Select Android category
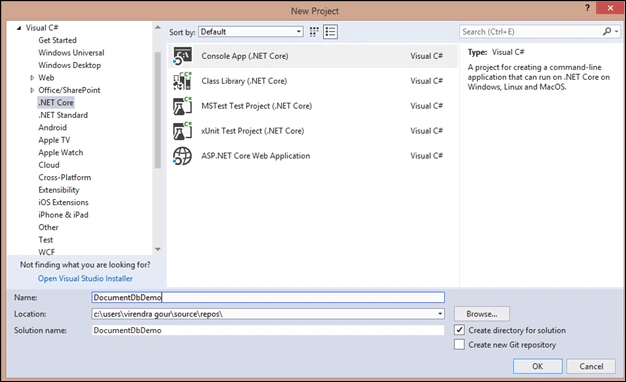 coord(52,127)
